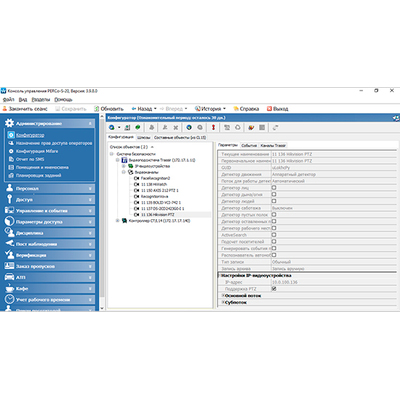This screenshot has height=400, width=400.
Task: Click the red exclamation mark toolbar icon
Action: coord(213,127)
